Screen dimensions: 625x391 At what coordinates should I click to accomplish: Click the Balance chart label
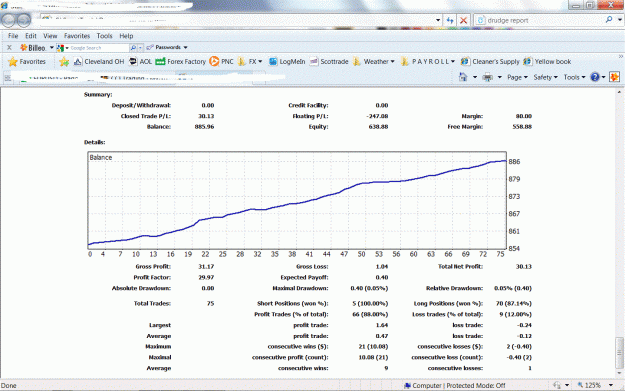(101, 157)
